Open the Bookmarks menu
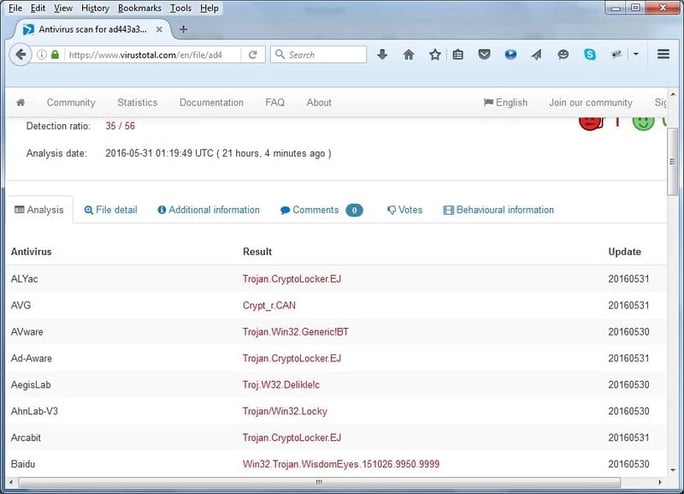Viewport: 684px width, 494px height. click(139, 8)
